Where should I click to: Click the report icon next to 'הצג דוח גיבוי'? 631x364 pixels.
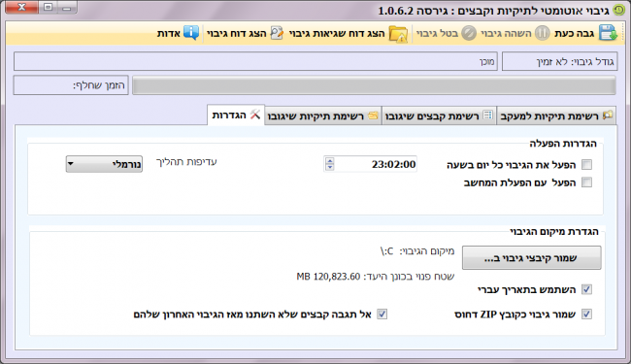pyautogui.click(x=277, y=33)
